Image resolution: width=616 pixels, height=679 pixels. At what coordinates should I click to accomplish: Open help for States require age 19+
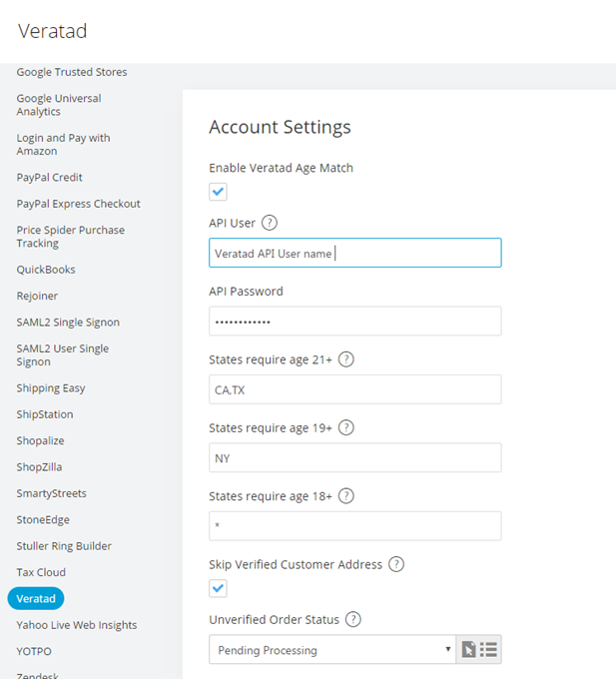pos(345,427)
